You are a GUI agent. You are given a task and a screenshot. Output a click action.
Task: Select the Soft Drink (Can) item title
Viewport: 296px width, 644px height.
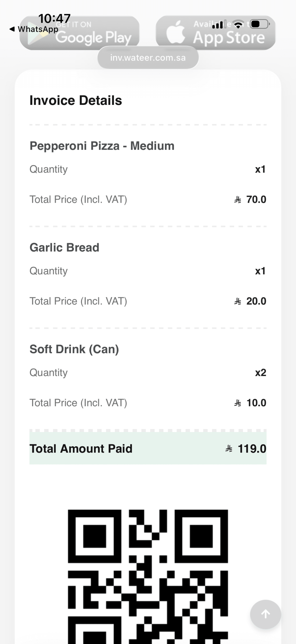pos(74,349)
